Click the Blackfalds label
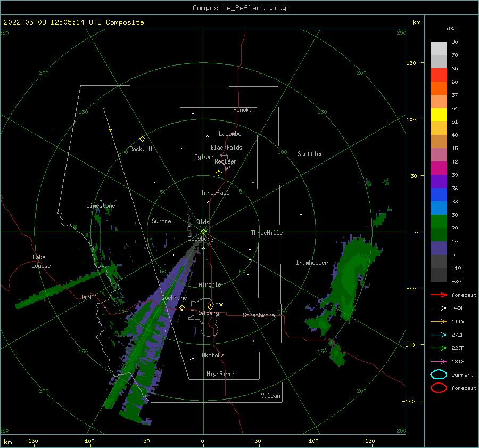Viewport: 479px width, 448px height. pyautogui.click(x=226, y=148)
